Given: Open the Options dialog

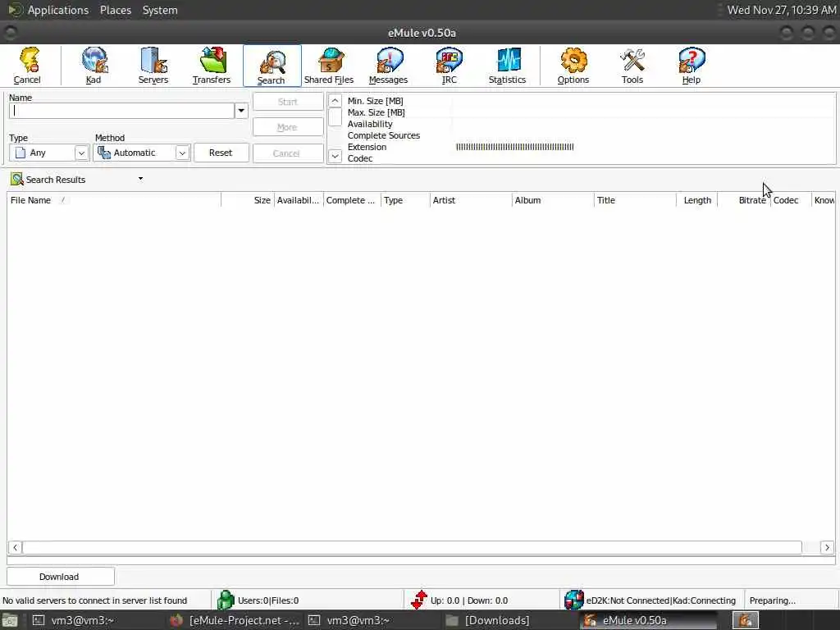Looking at the screenshot, I should pyautogui.click(x=573, y=66).
